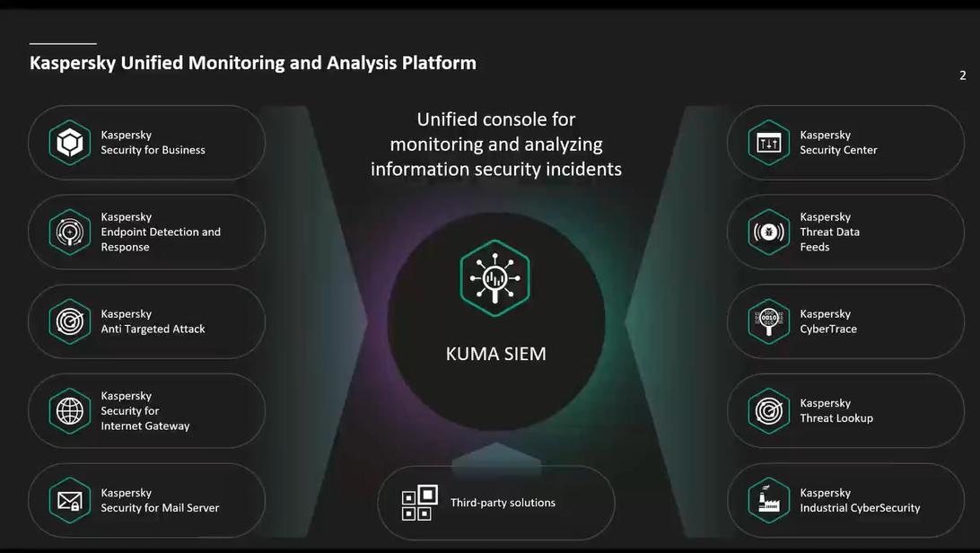Image resolution: width=980 pixels, height=553 pixels.
Task: Click the Kaspersky Security for Business cube icon
Action: coord(70,143)
